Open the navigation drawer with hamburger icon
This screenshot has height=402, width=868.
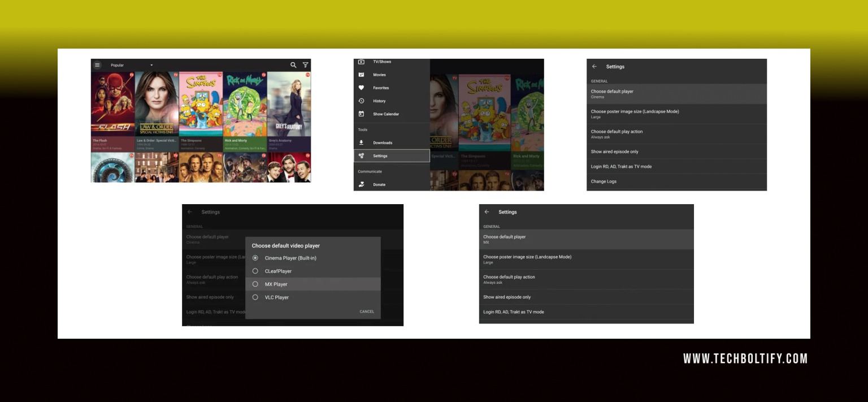(x=97, y=65)
